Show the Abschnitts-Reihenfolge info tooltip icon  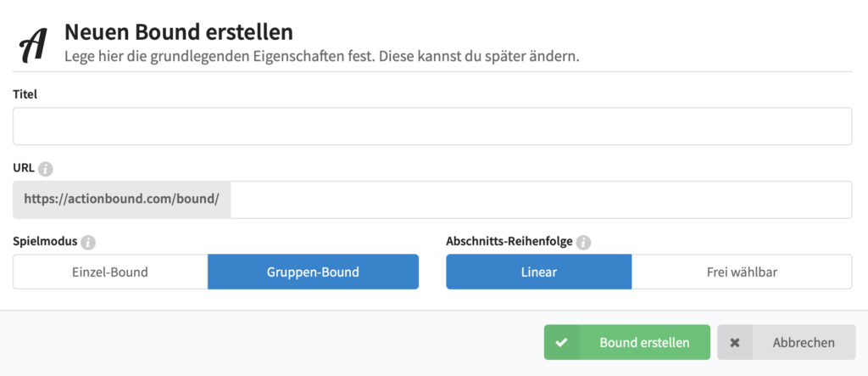(583, 242)
